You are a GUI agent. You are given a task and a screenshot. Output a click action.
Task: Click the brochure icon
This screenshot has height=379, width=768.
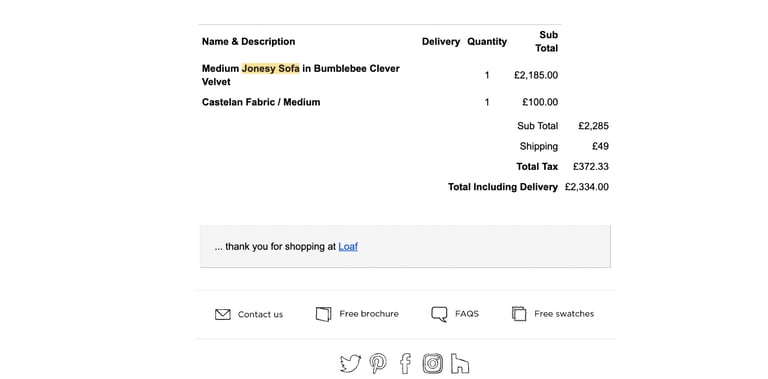coord(323,314)
